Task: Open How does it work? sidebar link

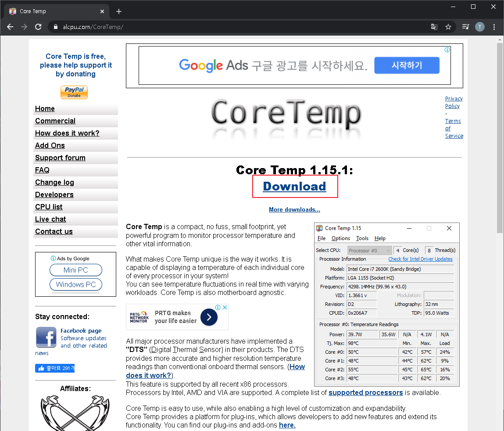Action: [67, 133]
